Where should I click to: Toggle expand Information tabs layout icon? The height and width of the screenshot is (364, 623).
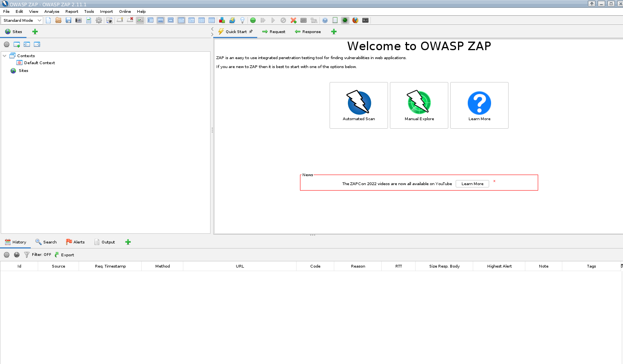pos(161,20)
